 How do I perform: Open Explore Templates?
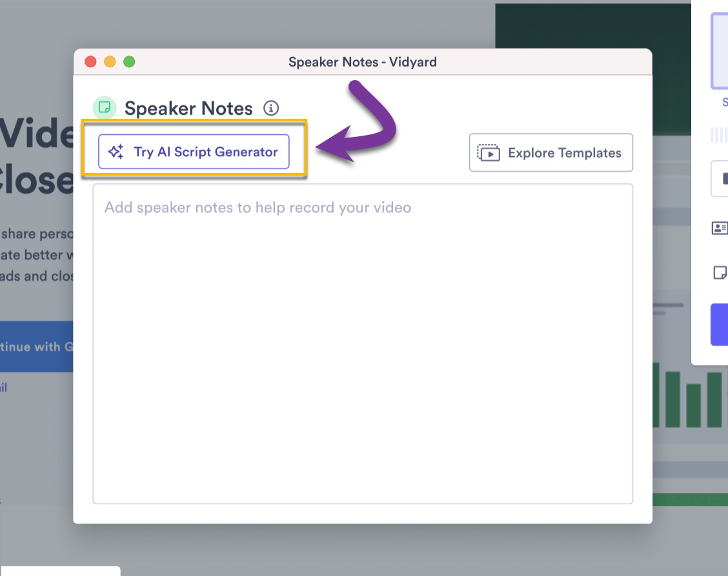click(551, 153)
